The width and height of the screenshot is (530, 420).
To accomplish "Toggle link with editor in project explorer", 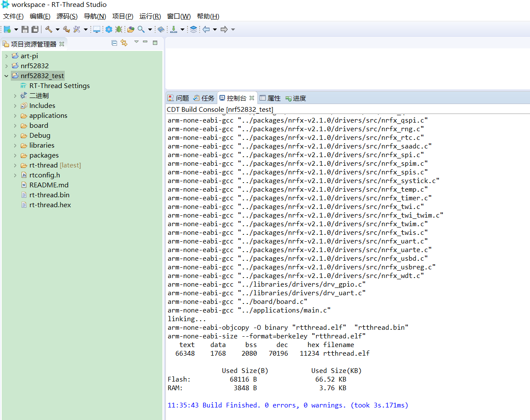I will click(124, 43).
